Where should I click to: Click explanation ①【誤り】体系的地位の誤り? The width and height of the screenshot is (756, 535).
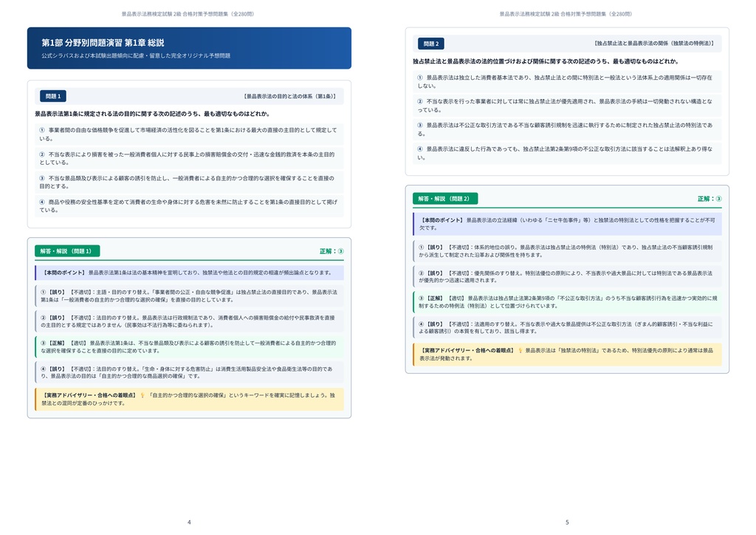pos(568,251)
